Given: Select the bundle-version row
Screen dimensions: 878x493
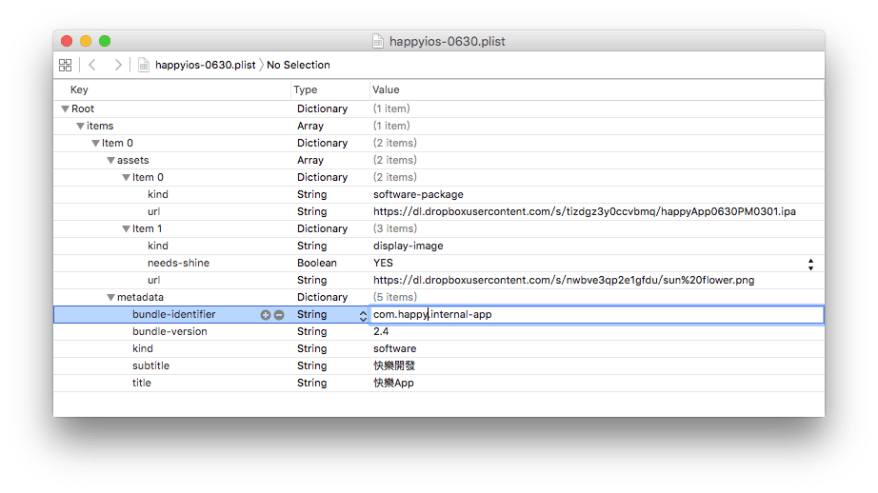Looking at the screenshot, I should pyautogui.click(x=169, y=331).
